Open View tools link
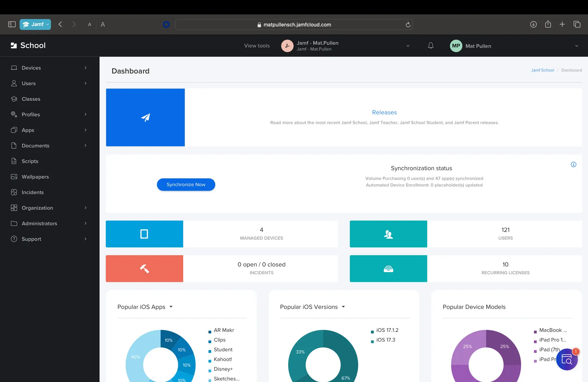 pos(257,46)
